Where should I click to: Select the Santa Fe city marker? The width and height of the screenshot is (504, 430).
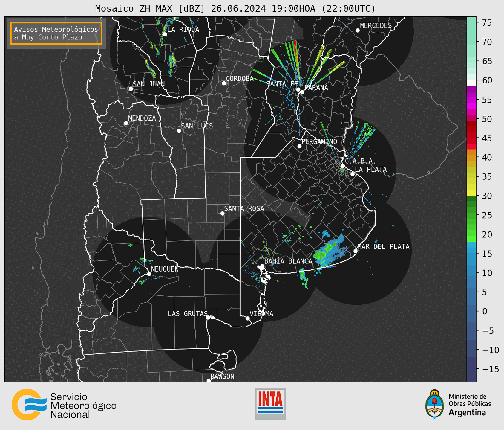298,89
